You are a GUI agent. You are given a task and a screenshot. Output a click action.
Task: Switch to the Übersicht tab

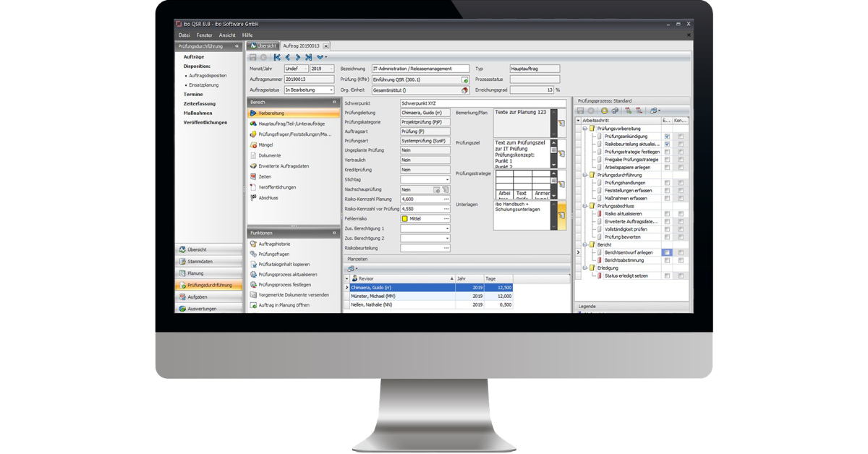tap(263, 46)
